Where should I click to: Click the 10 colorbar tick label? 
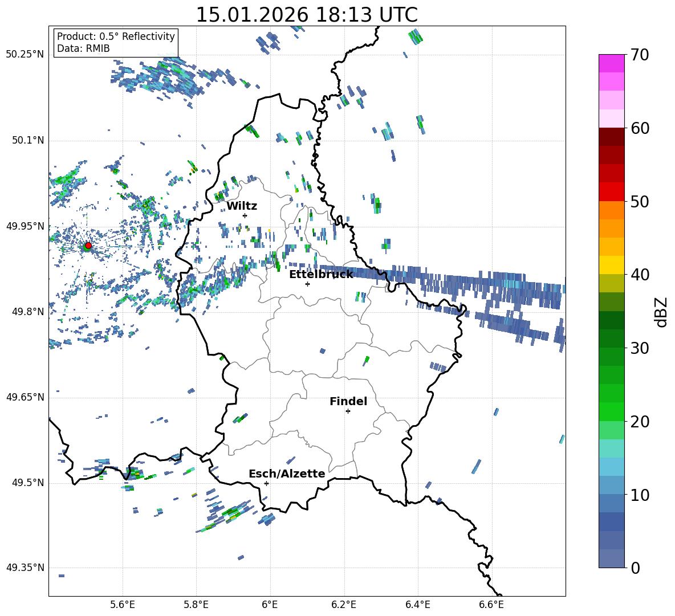[640, 495]
